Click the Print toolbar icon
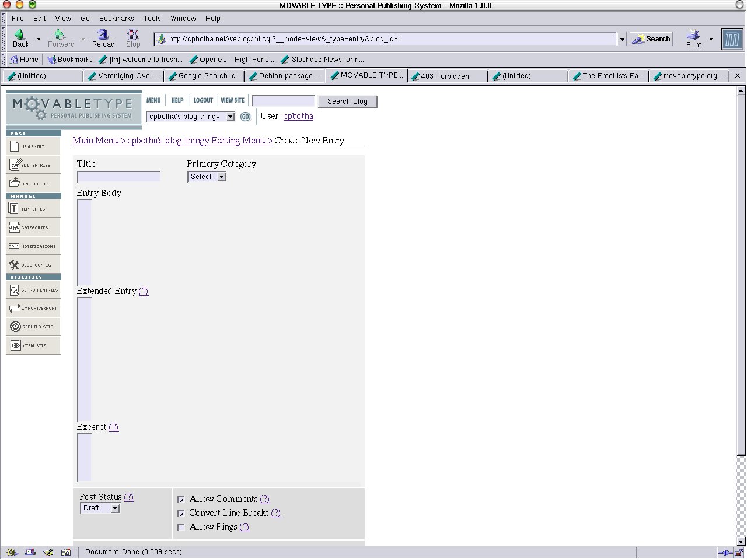This screenshot has width=747, height=560. point(693,38)
